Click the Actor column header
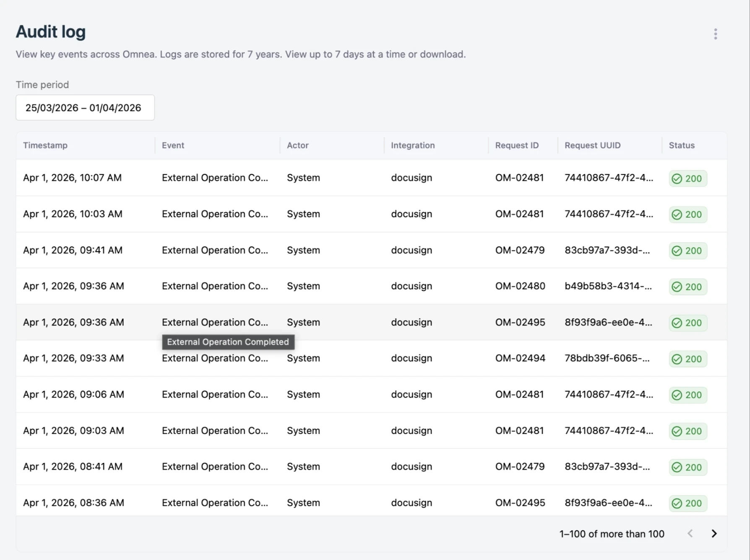Screen dimensions: 750x560 coord(298,145)
